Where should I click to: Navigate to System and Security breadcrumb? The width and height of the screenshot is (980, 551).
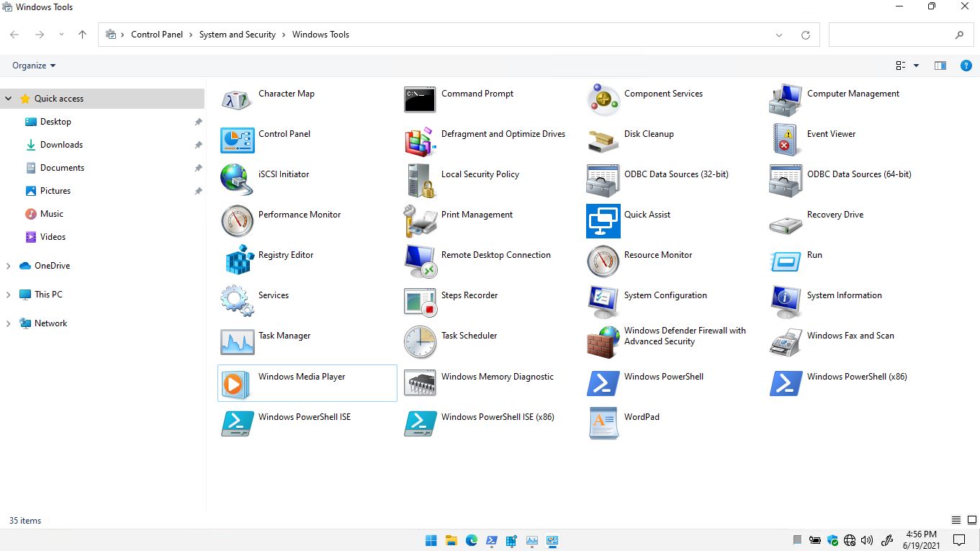click(x=238, y=34)
